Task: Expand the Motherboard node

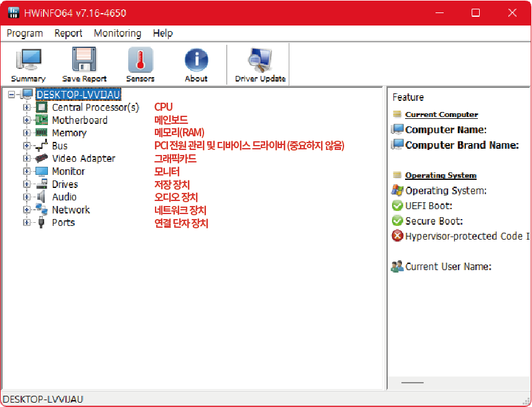Action: point(27,120)
